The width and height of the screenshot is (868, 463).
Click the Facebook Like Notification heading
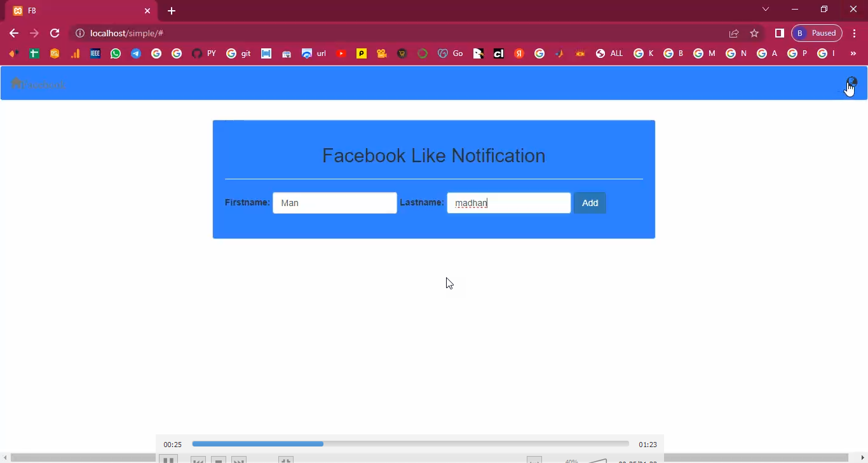(x=434, y=156)
